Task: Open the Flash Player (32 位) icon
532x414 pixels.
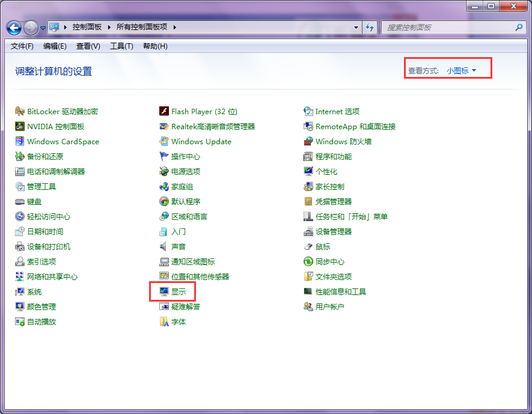Action: (x=164, y=111)
